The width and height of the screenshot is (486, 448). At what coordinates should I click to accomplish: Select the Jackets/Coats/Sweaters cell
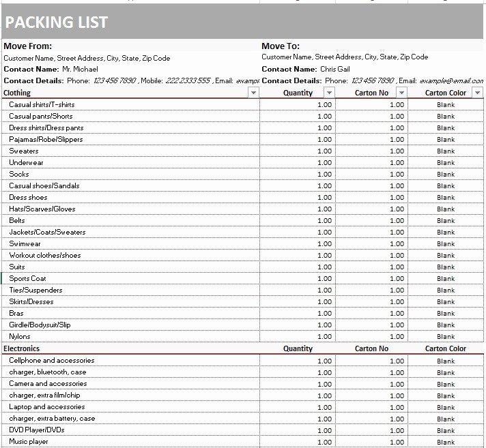coord(131,233)
